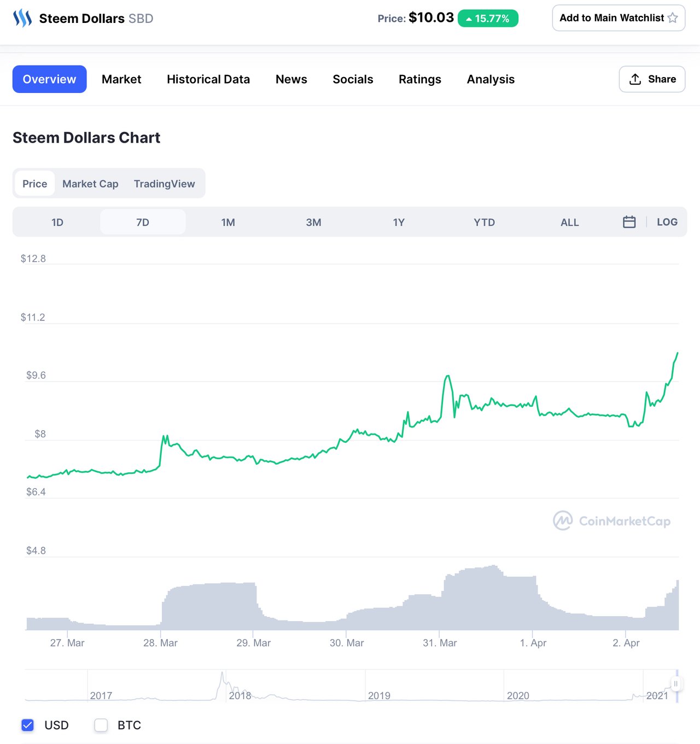Switch to the Market tab
This screenshot has height=744, width=700.
(x=121, y=79)
